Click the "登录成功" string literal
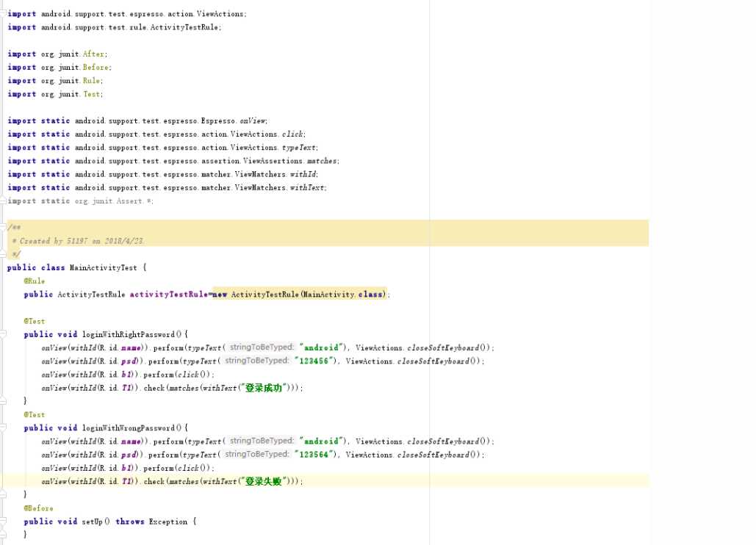This screenshot has width=756, height=545. coord(264,388)
